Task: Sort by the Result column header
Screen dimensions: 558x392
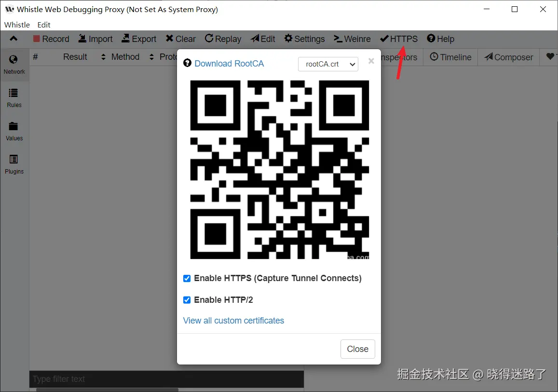Action: click(x=84, y=57)
